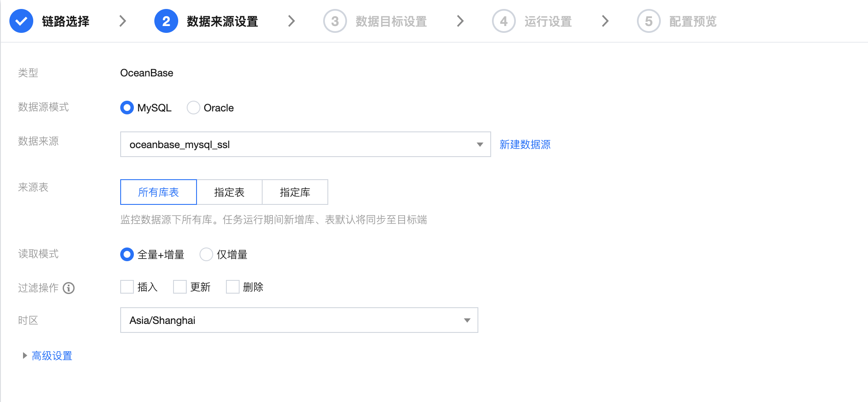Tick the 更新 filter checkbox

click(x=180, y=287)
